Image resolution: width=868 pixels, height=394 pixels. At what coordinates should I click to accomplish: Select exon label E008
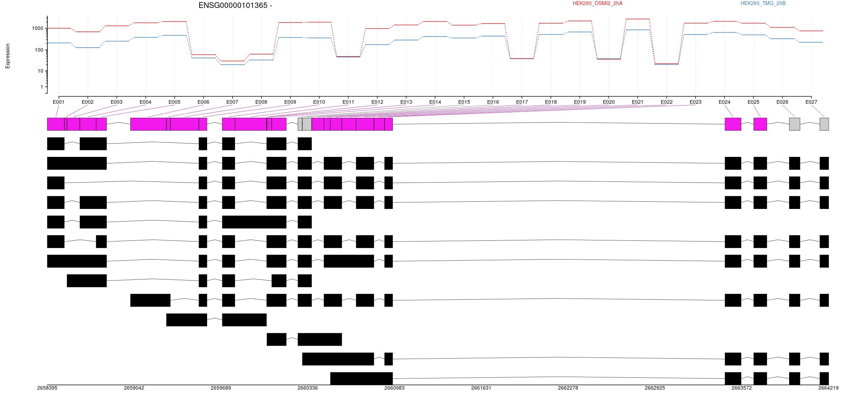tap(261, 102)
